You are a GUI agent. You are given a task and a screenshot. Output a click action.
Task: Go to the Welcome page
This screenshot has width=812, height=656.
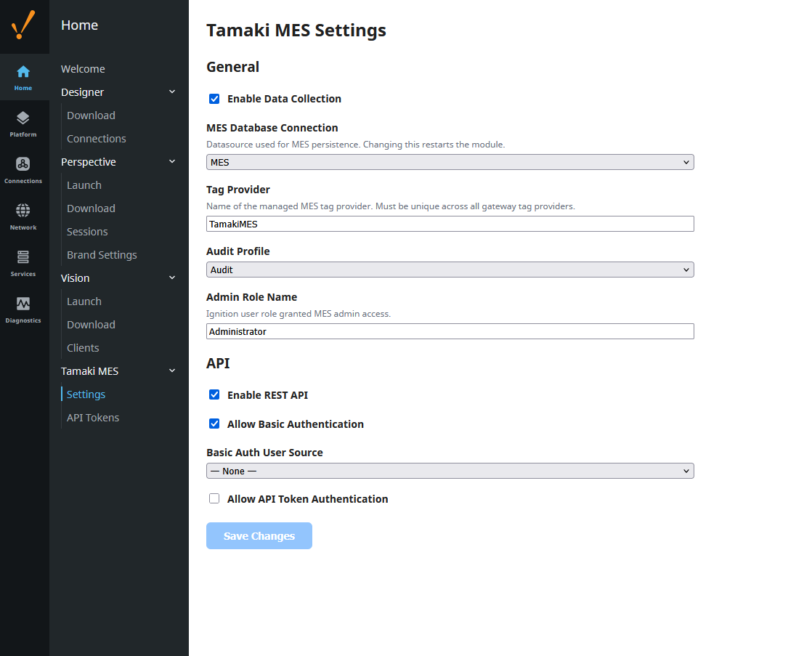tap(83, 69)
